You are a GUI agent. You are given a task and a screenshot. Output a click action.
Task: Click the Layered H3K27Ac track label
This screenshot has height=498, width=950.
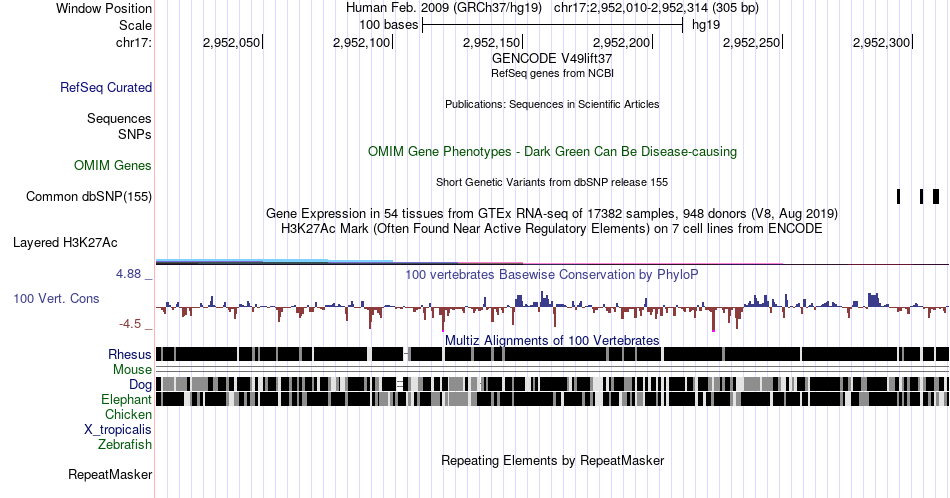[x=65, y=243]
